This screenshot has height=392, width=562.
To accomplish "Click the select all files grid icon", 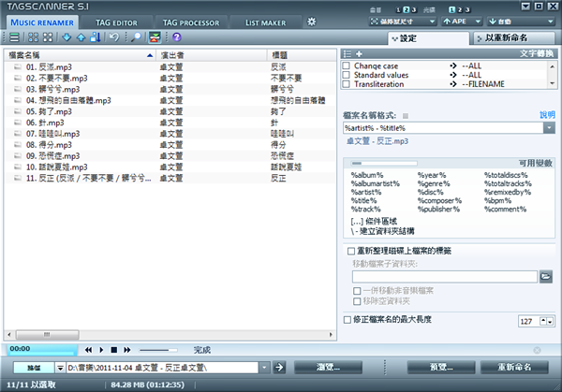I will pos(33,37).
